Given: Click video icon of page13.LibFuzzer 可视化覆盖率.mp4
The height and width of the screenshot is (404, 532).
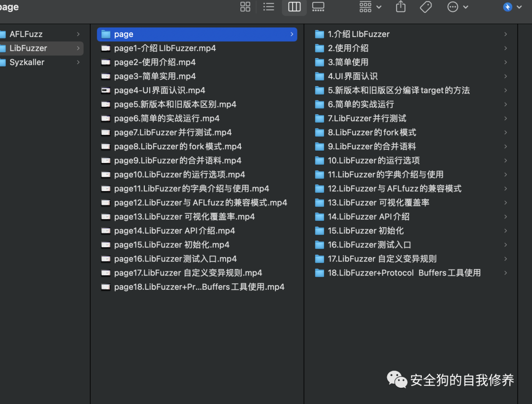Looking at the screenshot, I should point(106,216).
